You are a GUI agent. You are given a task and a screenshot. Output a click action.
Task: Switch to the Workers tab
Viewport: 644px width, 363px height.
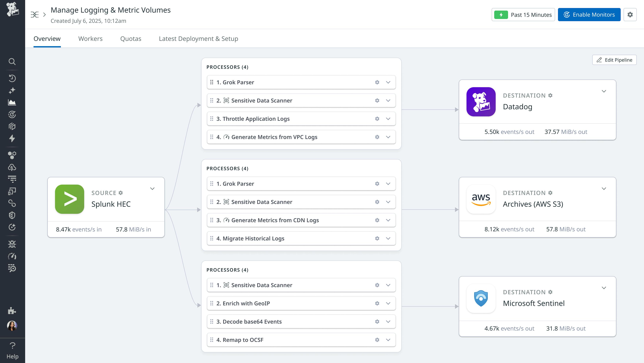point(90,39)
